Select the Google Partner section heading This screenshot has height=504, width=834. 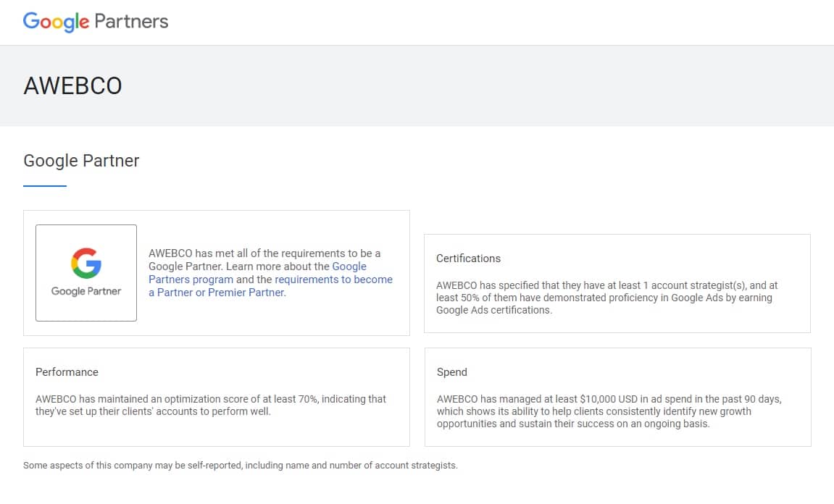pyautogui.click(x=81, y=161)
